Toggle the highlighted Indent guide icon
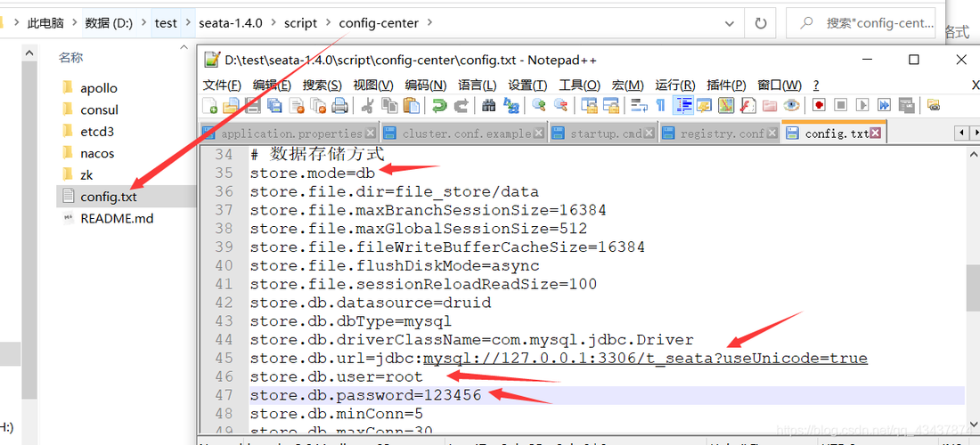 [x=683, y=106]
